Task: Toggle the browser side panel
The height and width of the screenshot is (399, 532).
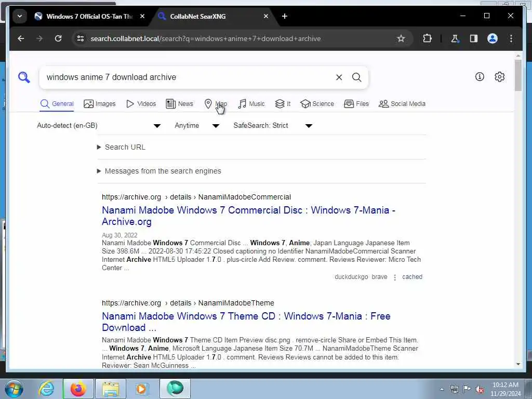Action: click(x=474, y=38)
